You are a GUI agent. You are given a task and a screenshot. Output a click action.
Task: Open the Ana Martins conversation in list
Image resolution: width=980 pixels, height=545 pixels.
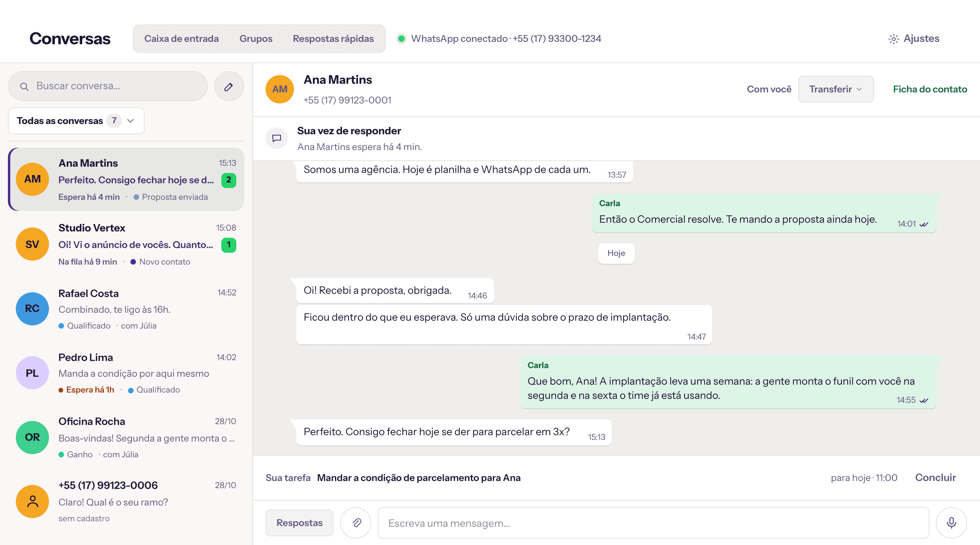click(126, 179)
